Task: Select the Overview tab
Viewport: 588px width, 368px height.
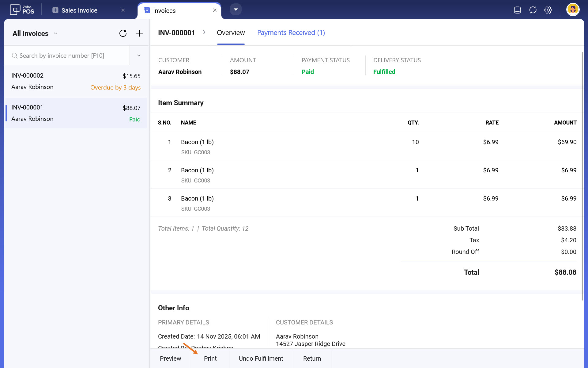Action: 231,33
